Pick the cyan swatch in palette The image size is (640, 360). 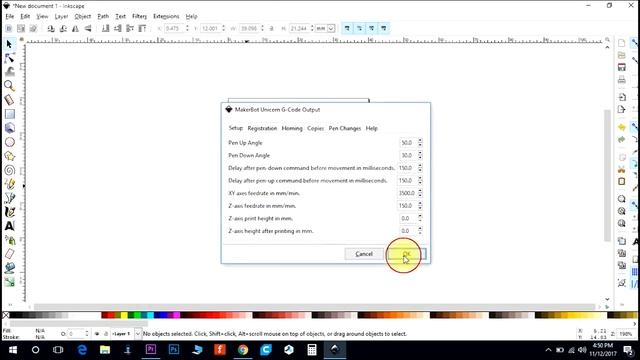pyautogui.click(x=151, y=315)
